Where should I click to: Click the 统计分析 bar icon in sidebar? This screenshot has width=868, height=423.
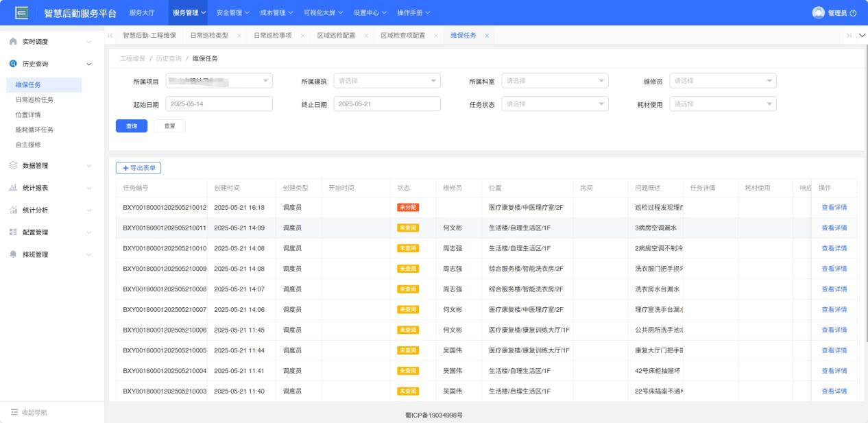tap(13, 210)
